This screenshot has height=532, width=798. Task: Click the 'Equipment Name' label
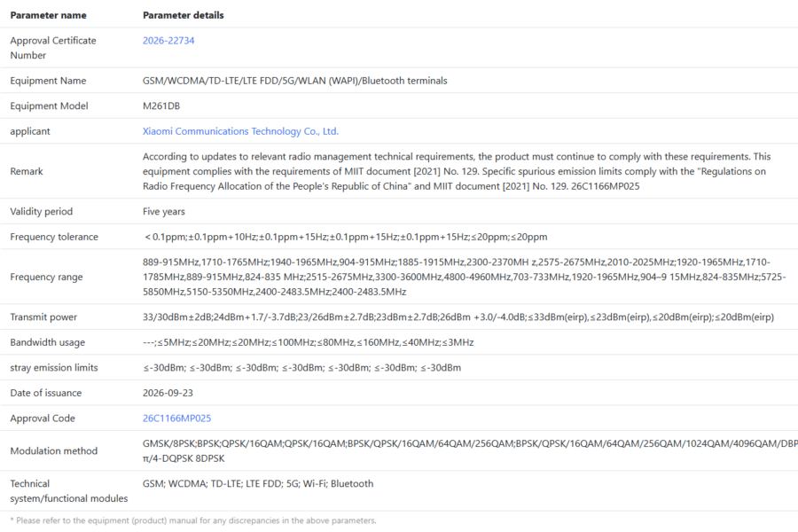point(49,81)
